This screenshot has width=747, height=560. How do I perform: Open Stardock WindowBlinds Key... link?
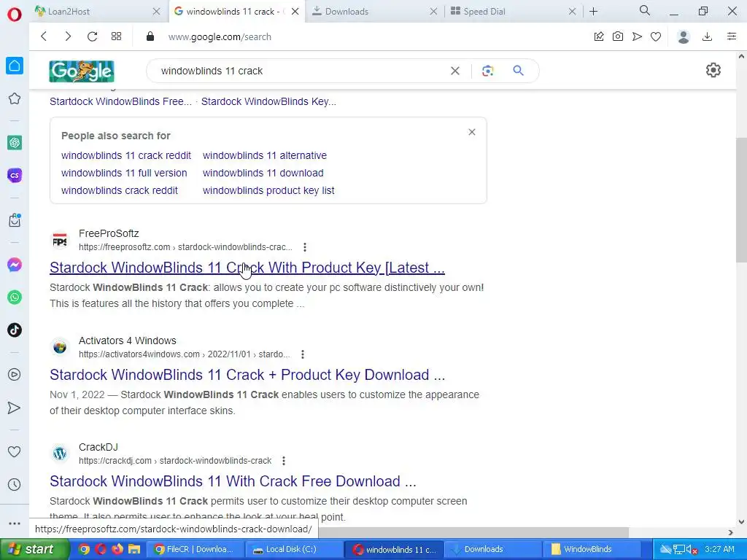[268, 101]
